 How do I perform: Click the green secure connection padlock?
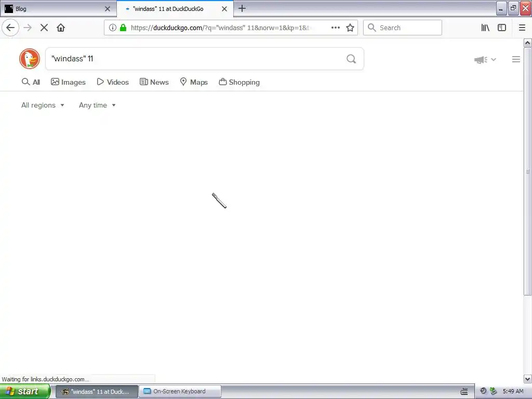coord(123,28)
